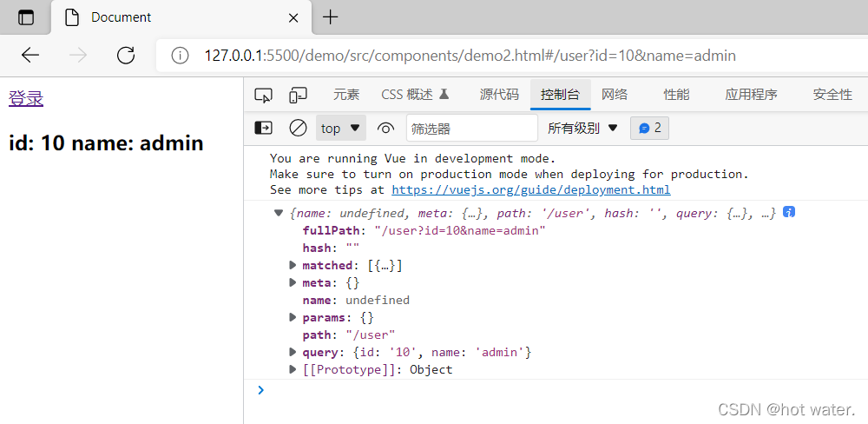Select the 控制台 tab
This screenshot has width=868, height=424.
[x=560, y=95]
